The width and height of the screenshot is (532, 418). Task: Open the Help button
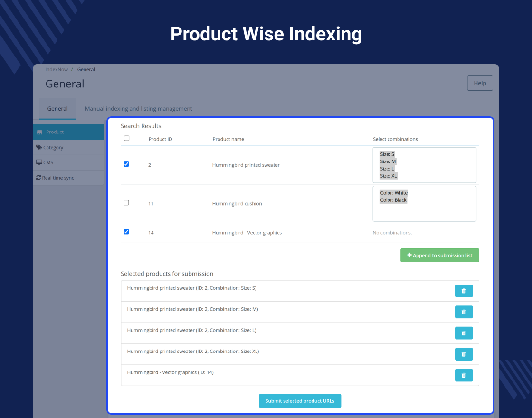point(480,83)
